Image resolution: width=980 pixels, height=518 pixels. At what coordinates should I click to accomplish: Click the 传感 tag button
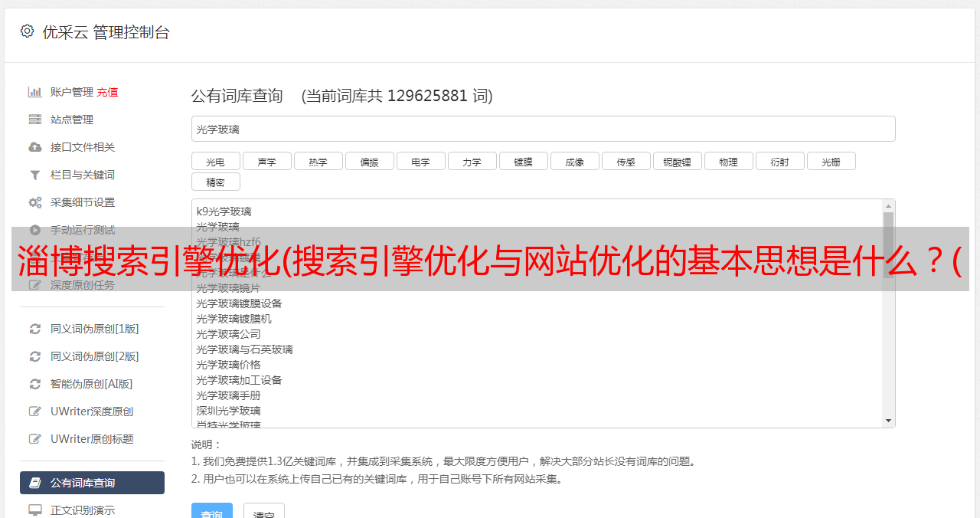[626, 161]
